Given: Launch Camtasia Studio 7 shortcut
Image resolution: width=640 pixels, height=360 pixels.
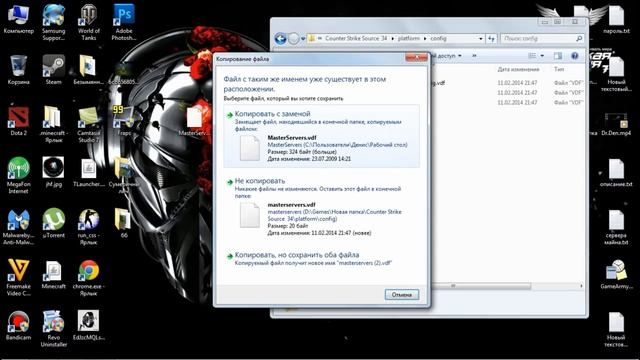Looking at the screenshot, I should tap(89, 124).
